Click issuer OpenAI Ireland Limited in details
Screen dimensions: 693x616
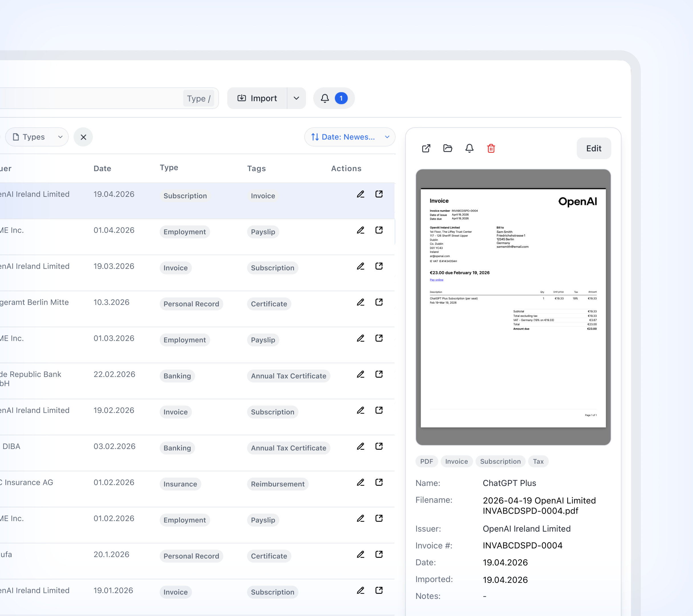[x=526, y=528]
